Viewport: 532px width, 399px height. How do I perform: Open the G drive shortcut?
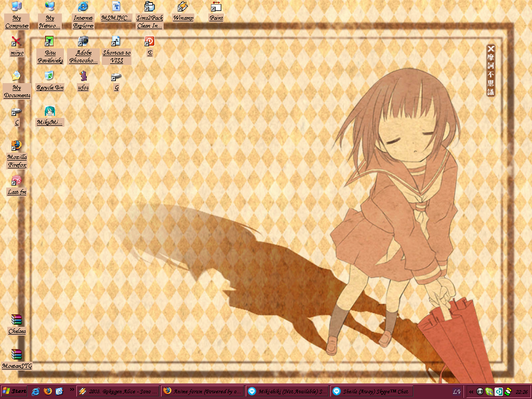[116, 82]
